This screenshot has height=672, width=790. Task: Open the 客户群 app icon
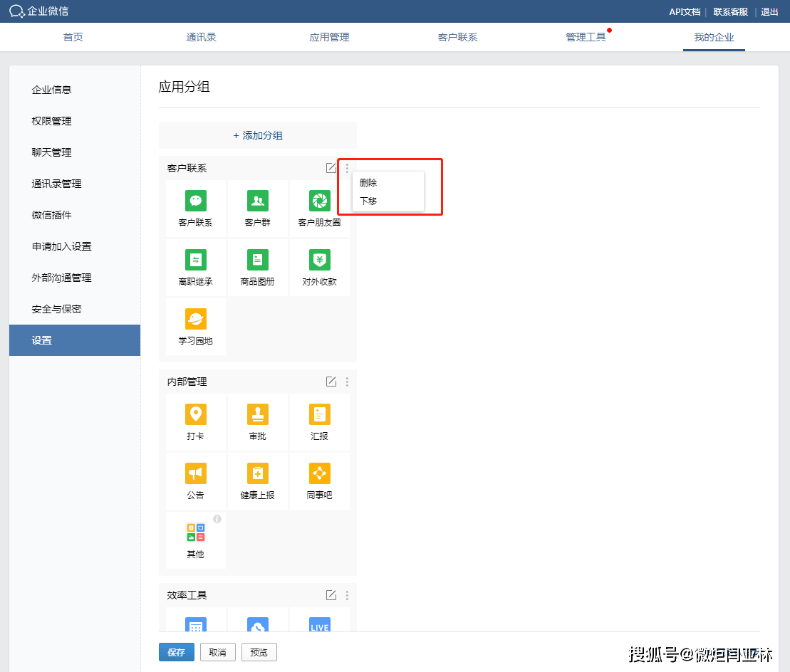pos(257,201)
